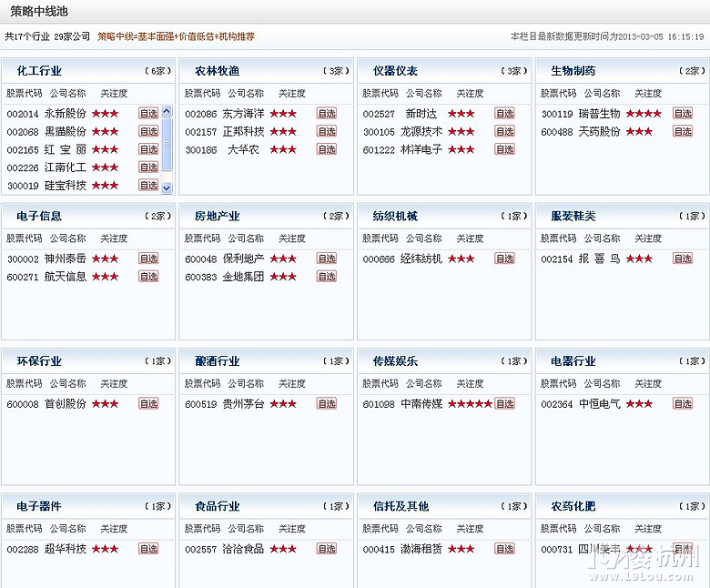Open 服装鞋类 industry heading

573,216
